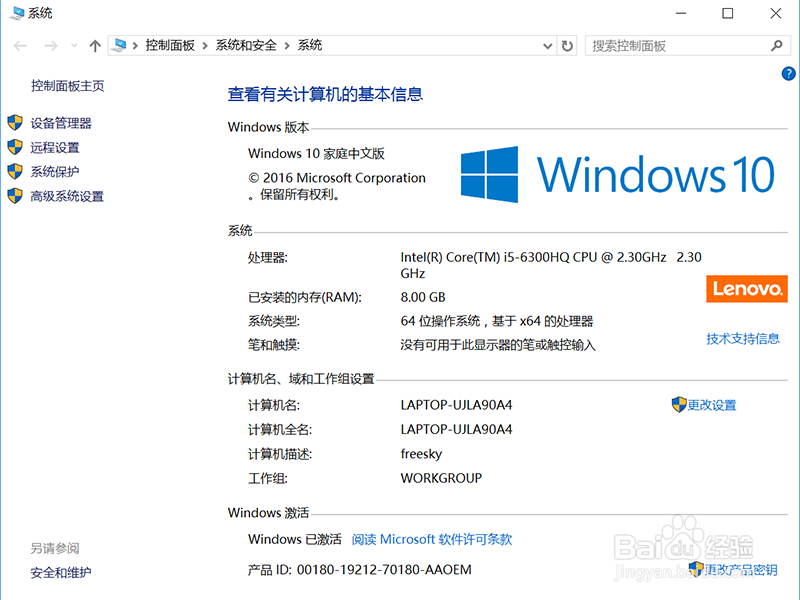Click 更改产品密钥 link
The image size is (800, 600).
(x=741, y=569)
